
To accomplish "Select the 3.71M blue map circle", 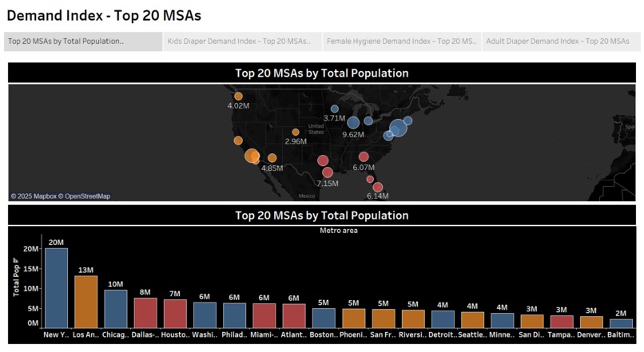I will point(335,109).
